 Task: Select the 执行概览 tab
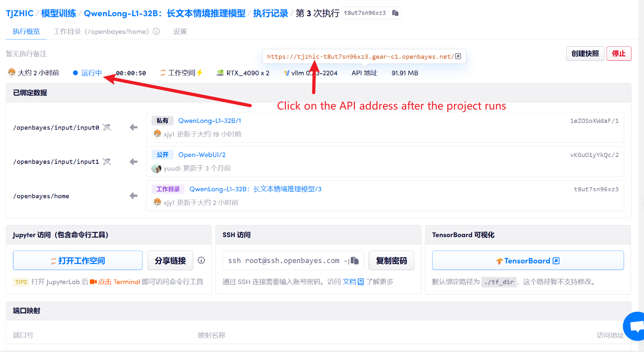26,32
